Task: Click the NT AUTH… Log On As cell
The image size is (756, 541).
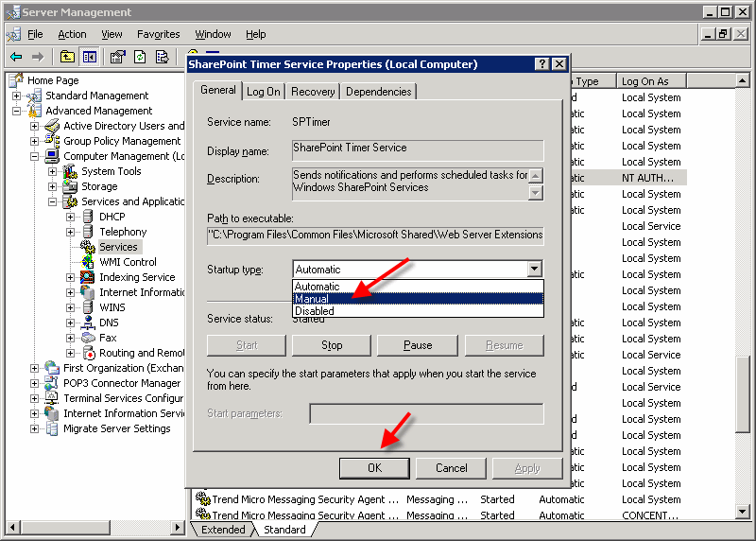Action: point(648,178)
